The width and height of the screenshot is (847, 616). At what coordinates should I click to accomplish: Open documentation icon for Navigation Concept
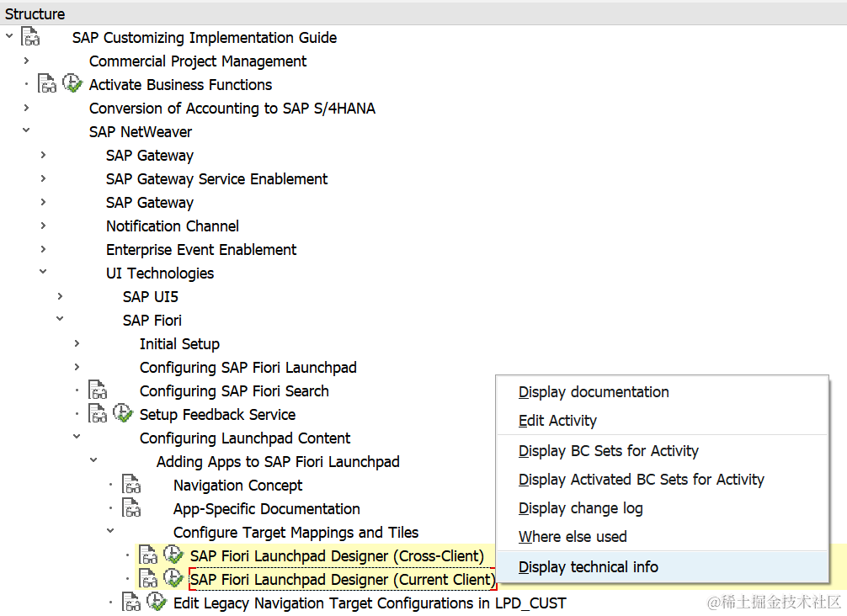coord(131,485)
